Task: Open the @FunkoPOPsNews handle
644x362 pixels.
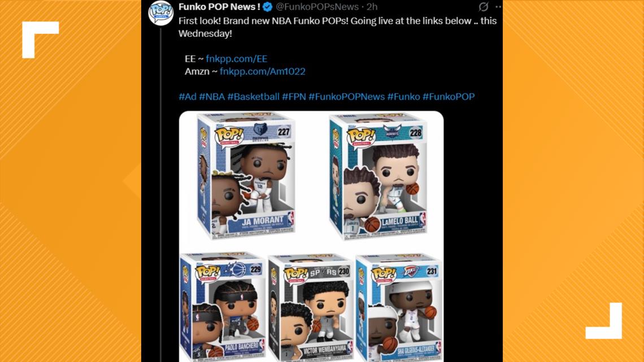Action: 317,7
